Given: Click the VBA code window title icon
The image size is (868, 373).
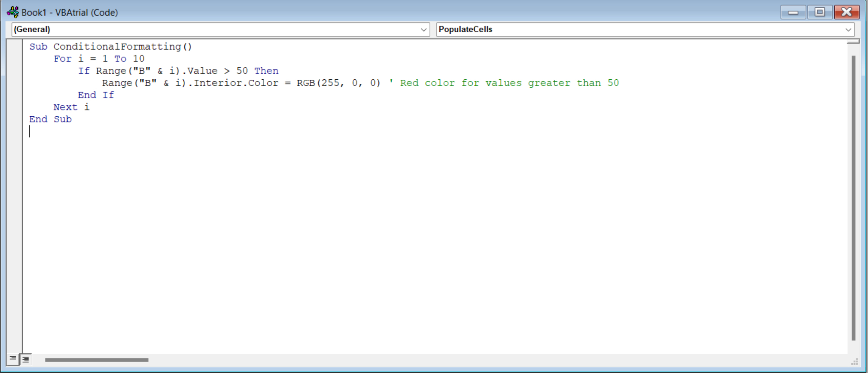Looking at the screenshot, I should (13, 12).
